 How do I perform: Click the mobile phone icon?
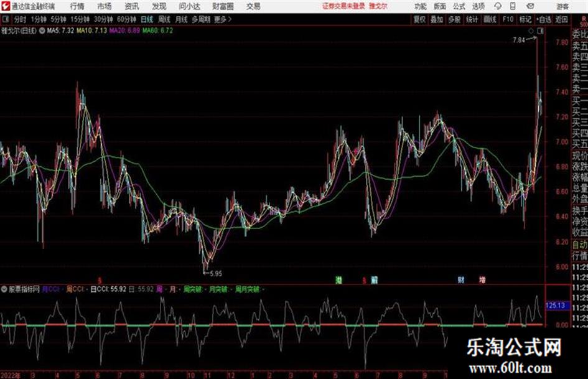[513, 6]
